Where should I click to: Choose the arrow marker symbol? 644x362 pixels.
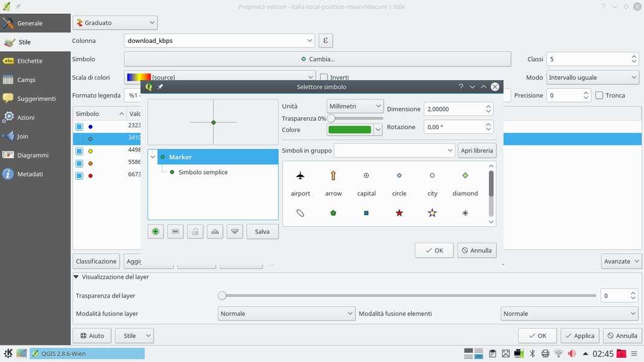coord(333,176)
